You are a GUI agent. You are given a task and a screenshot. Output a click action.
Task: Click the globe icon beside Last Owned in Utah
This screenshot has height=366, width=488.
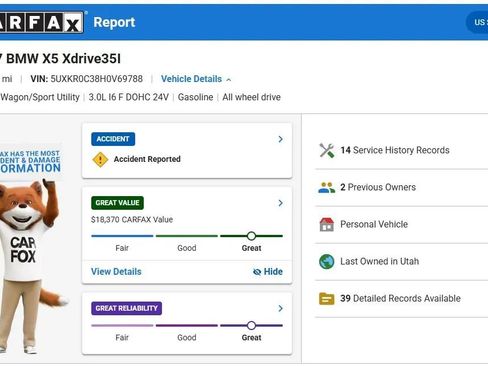point(327,262)
